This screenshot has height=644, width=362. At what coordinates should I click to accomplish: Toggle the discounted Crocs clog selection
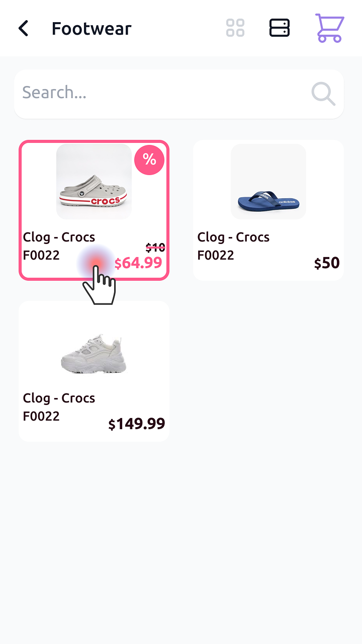click(x=94, y=210)
